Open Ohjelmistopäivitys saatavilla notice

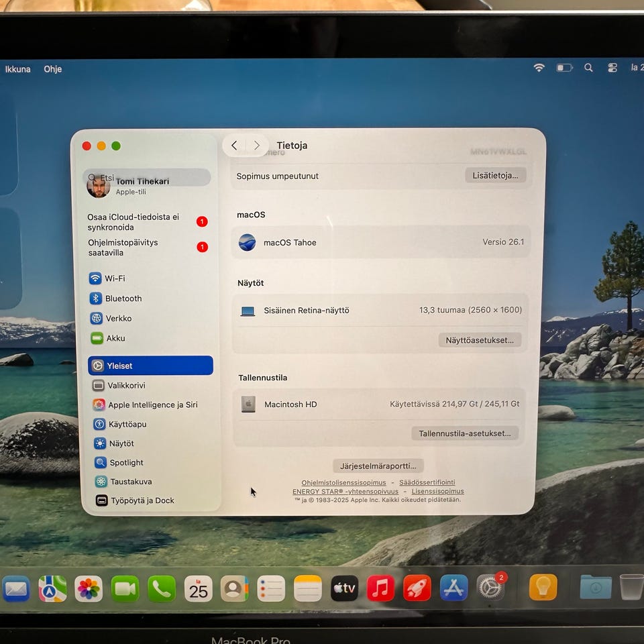point(148,248)
